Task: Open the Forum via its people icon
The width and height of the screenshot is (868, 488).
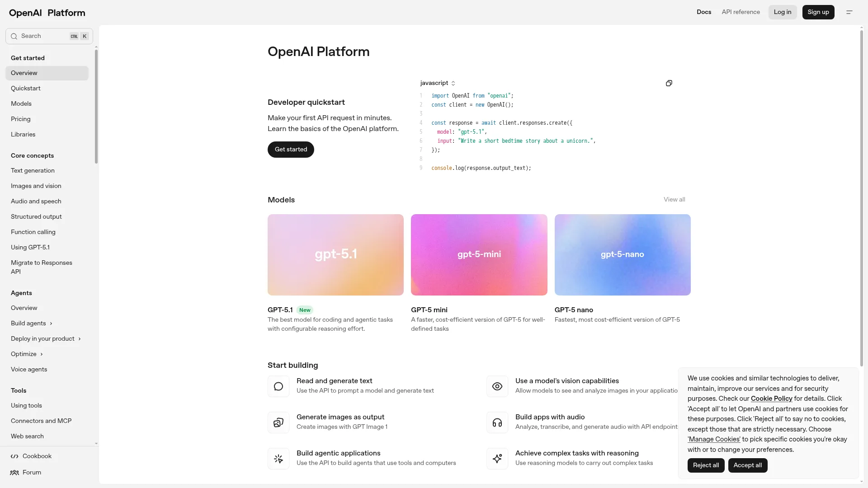Action: tap(14, 472)
